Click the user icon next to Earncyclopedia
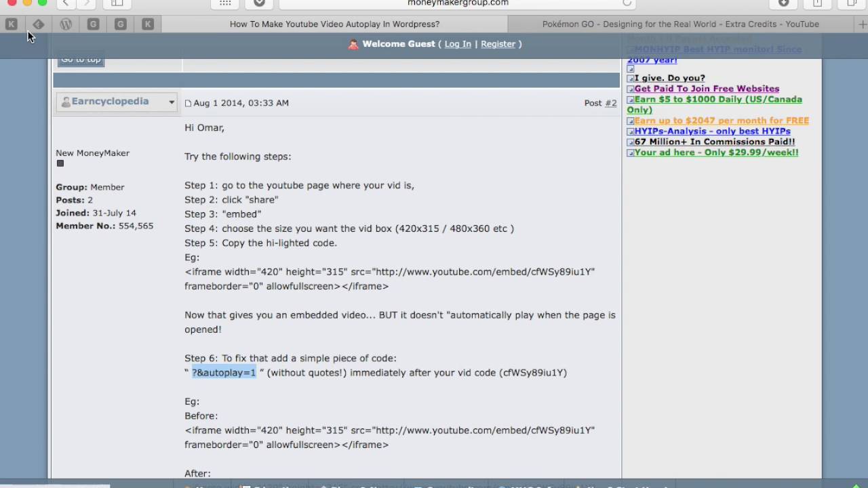This screenshot has width=868, height=488. tap(66, 102)
